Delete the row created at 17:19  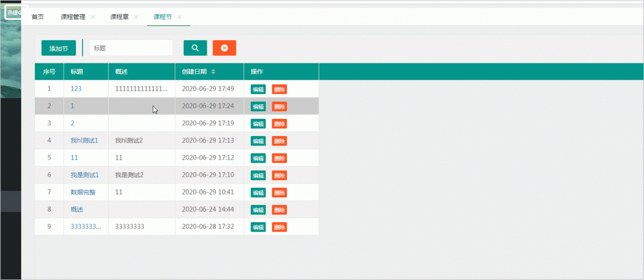point(279,123)
